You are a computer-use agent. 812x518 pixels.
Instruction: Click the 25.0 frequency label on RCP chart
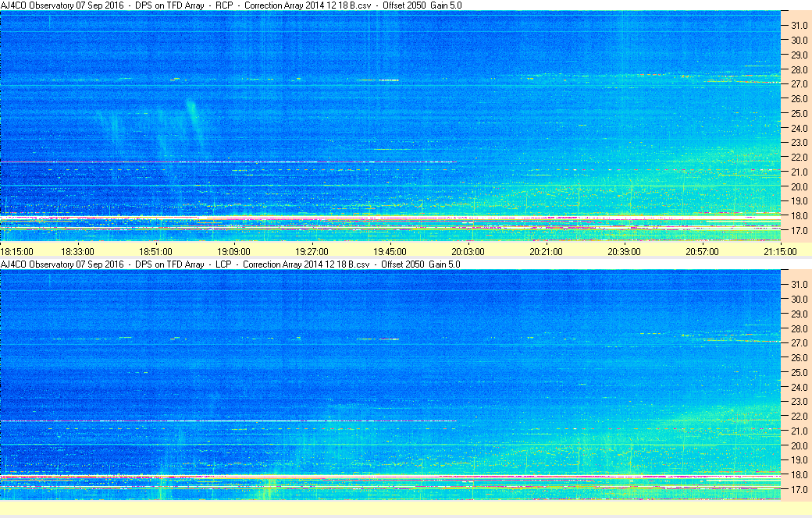pyautogui.click(x=799, y=113)
